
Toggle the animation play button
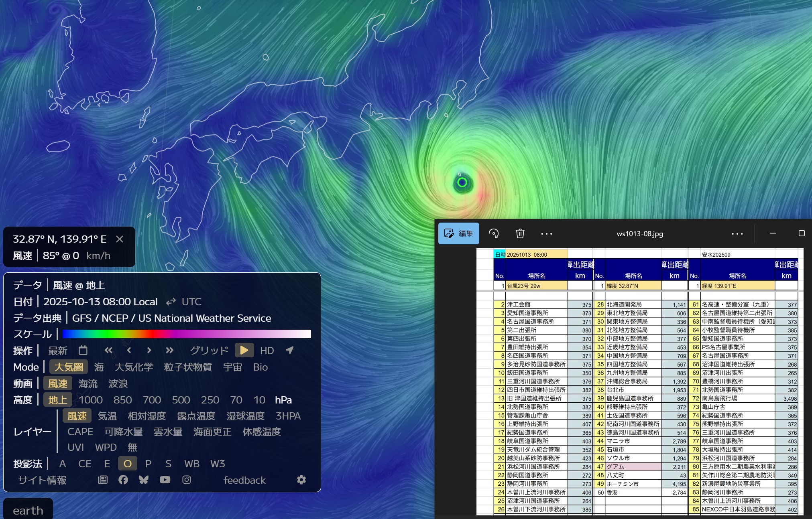(x=244, y=351)
